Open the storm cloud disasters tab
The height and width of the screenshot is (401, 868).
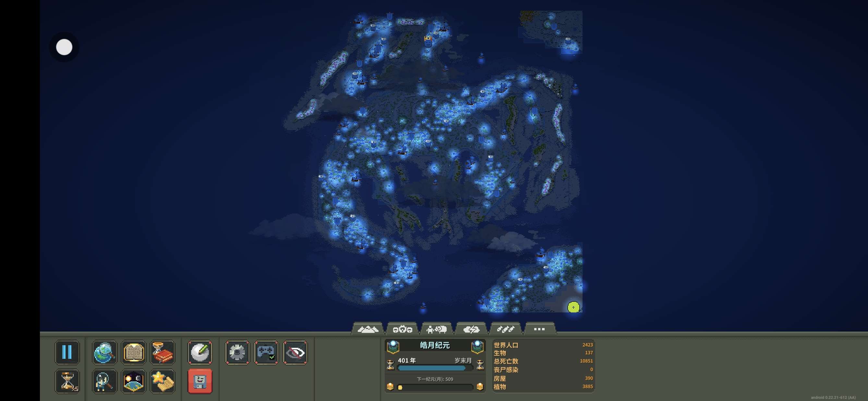(x=471, y=329)
